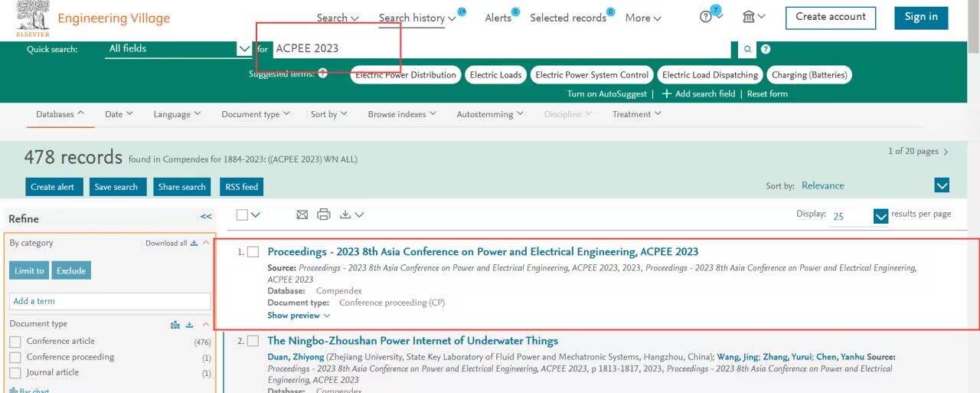Check the Conference article checkbox
This screenshot has width=980, height=393.
click(x=15, y=342)
